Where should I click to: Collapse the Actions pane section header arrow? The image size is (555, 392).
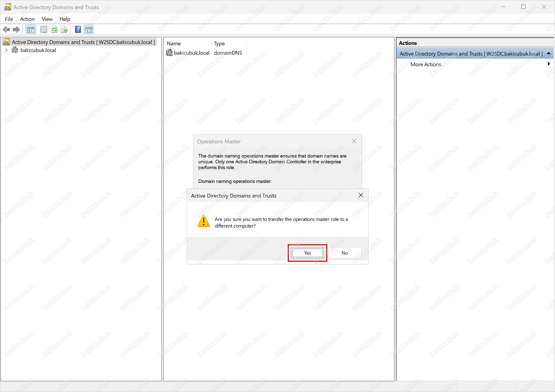tap(549, 54)
